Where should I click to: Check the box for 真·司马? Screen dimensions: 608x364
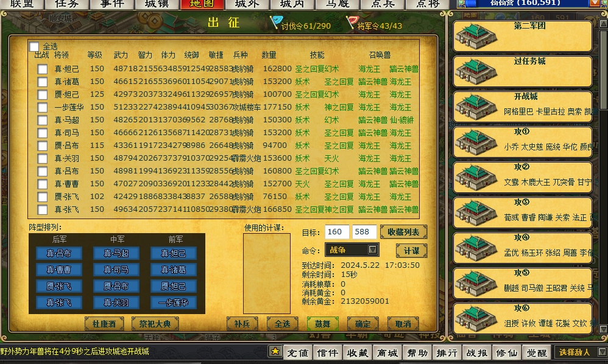pyautogui.click(x=42, y=133)
